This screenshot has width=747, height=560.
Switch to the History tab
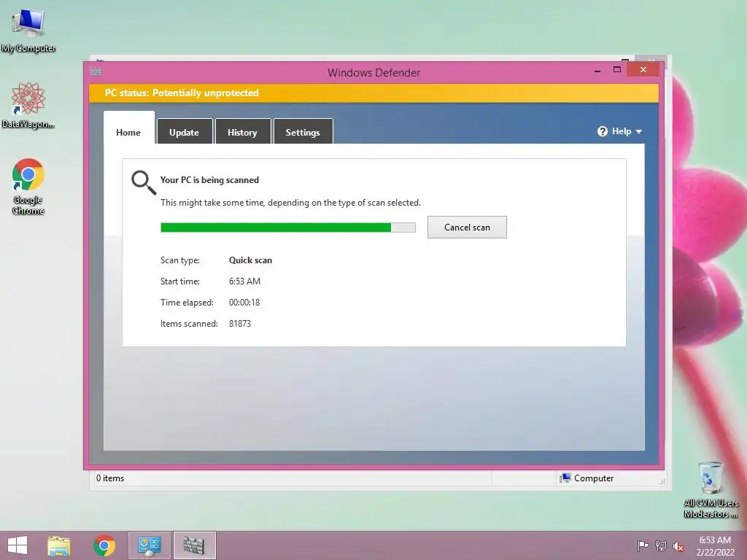pos(242,131)
